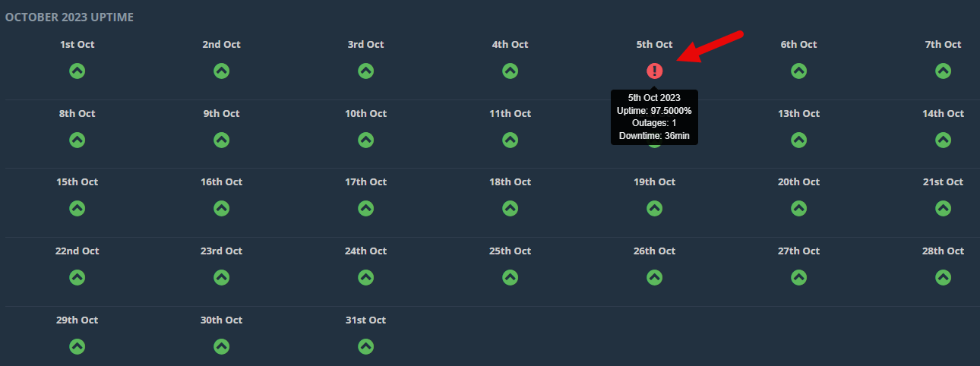Viewport: 980px width, 366px height.
Task: Click the uptime icon under 10th Oct
Action: pyautogui.click(x=365, y=140)
